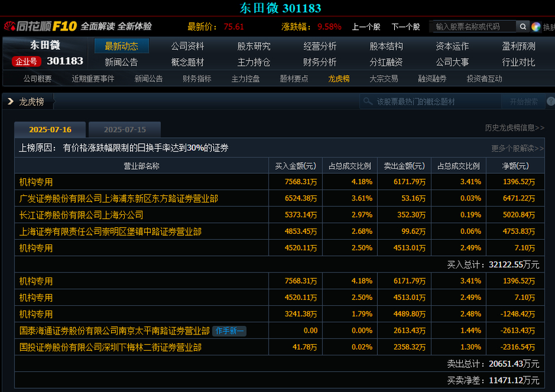The image size is (555, 392).
Task: Switch to 公司概要 sub-tab
Action: (x=37, y=78)
